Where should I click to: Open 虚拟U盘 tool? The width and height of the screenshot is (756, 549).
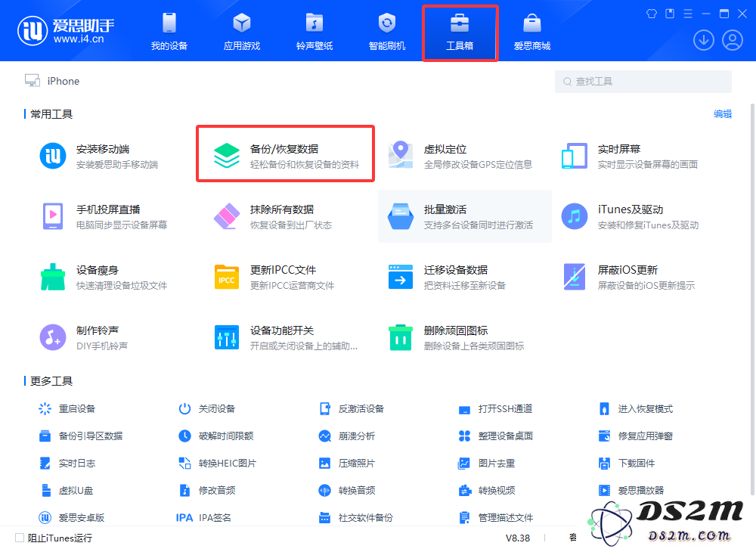[x=66, y=491]
